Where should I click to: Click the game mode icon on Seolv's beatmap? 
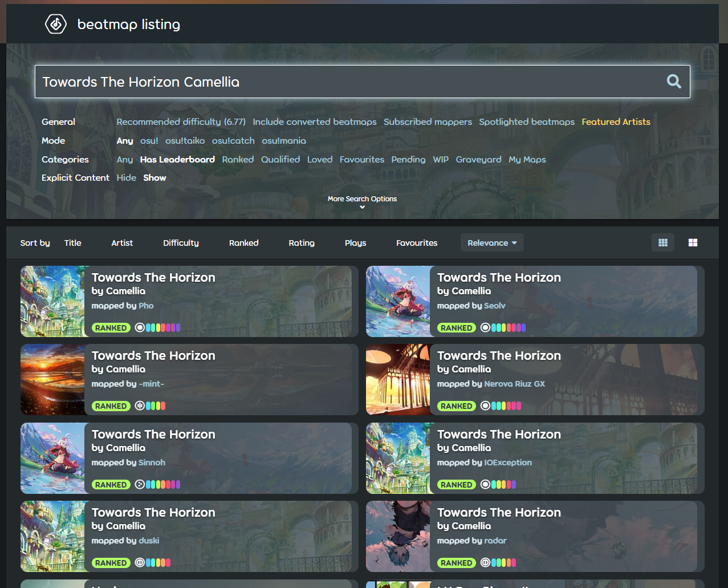click(485, 327)
